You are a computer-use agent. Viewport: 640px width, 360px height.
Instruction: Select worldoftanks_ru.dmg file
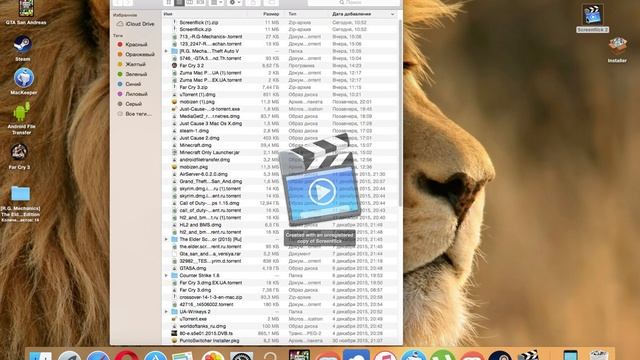tap(280, 327)
